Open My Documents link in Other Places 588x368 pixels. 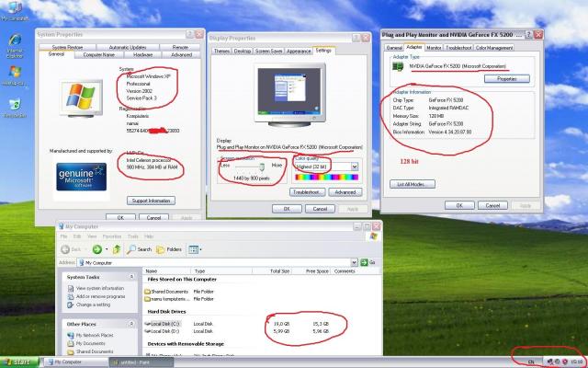point(86,343)
